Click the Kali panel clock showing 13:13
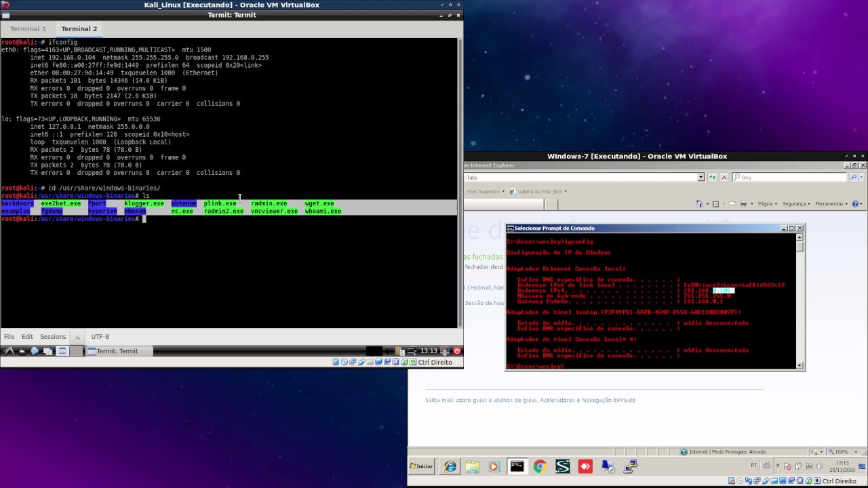868x488 pixels. tap(429, 351)
